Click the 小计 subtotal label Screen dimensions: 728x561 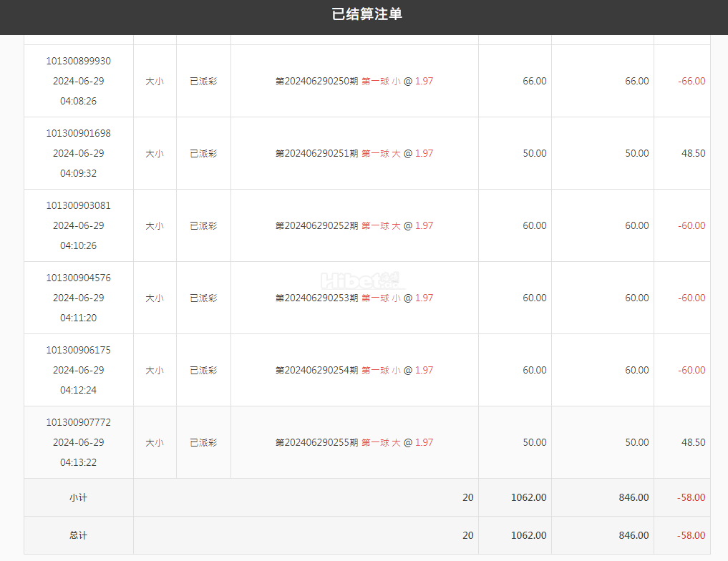[79, 498]
